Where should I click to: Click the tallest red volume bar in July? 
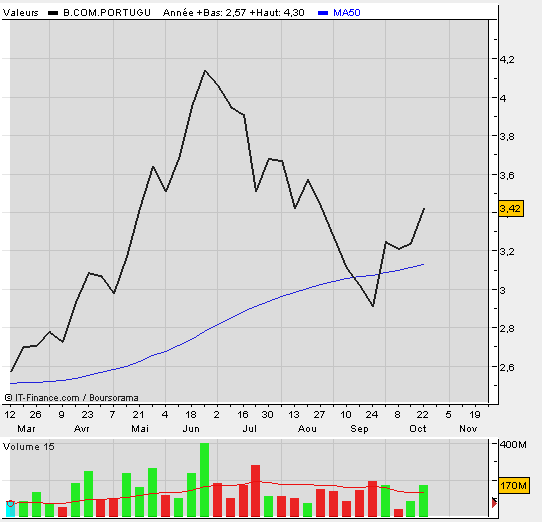tap(255, 491)
